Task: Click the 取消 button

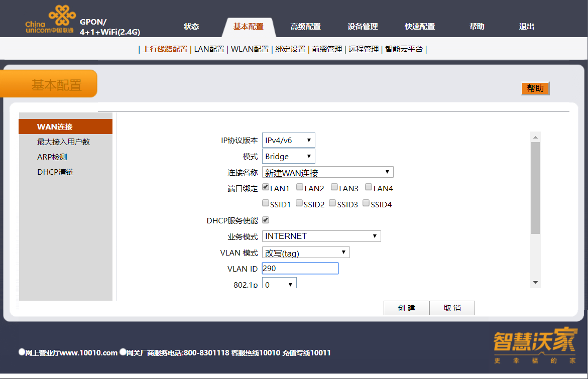Action: tap(452, 308)
